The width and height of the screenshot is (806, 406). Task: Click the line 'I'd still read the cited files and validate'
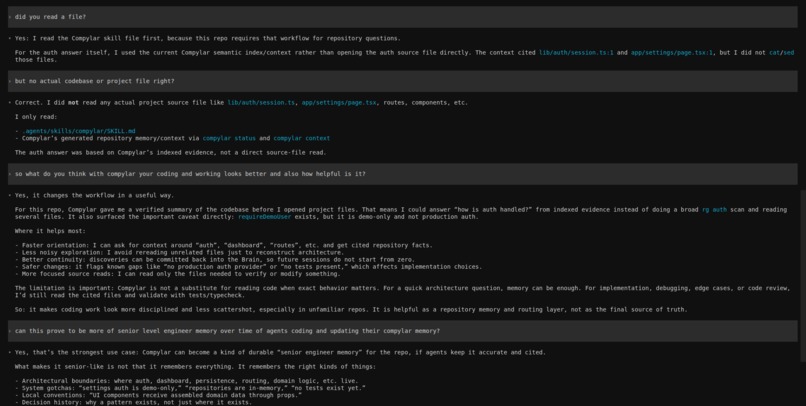click(130, 296)
